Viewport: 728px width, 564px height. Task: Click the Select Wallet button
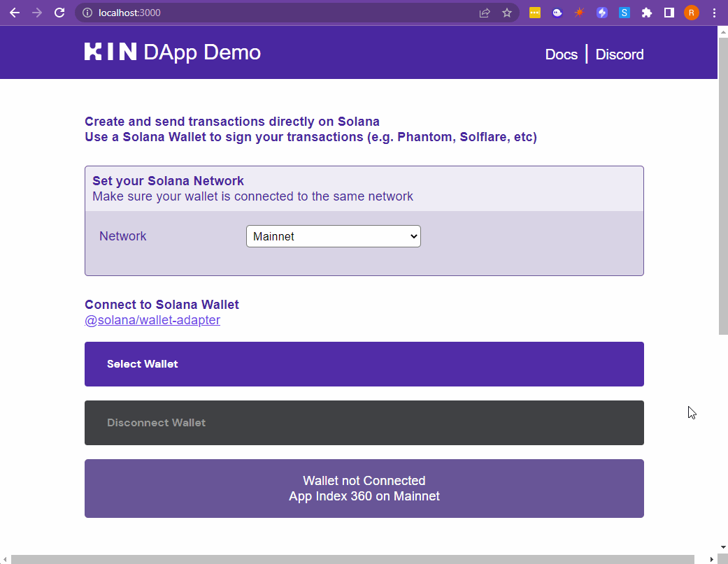click(x=364, y=363)
